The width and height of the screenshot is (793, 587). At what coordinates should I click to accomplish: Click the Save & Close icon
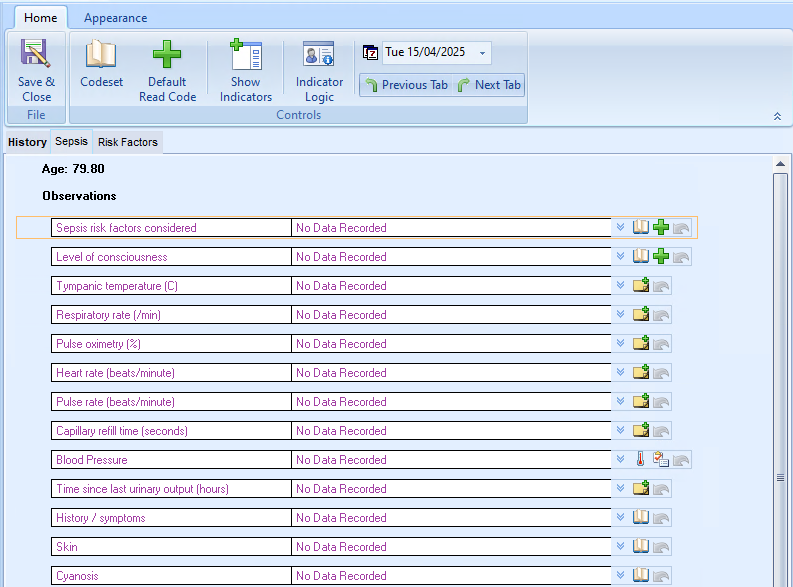[36, 53]
